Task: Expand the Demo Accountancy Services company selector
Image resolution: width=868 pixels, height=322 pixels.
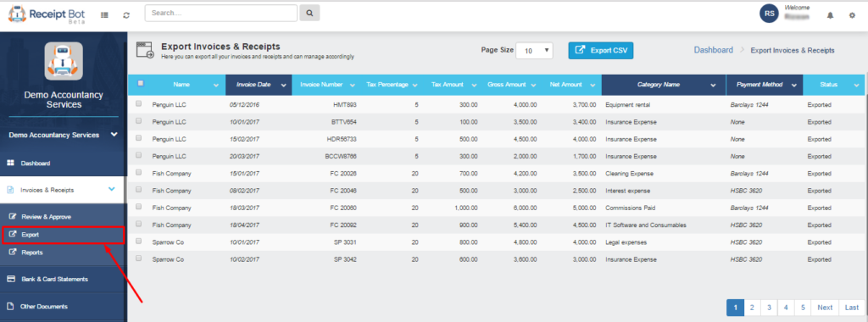Action: point(64,135)
